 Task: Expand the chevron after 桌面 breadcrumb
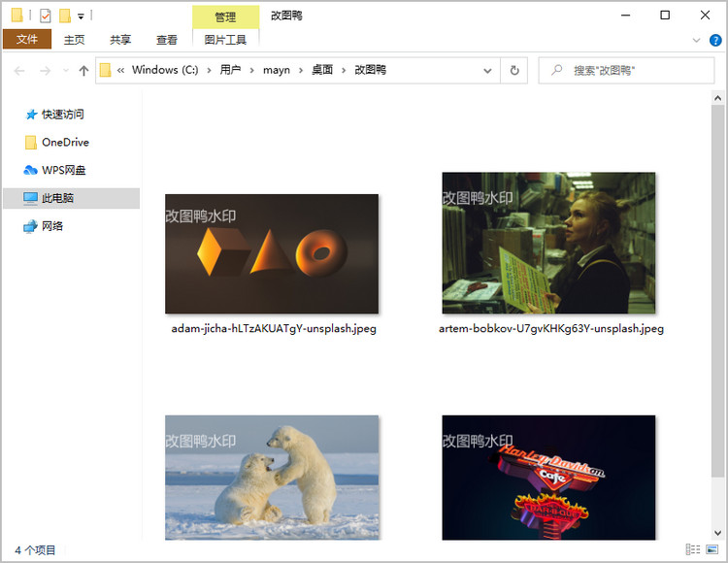[344, 71]
